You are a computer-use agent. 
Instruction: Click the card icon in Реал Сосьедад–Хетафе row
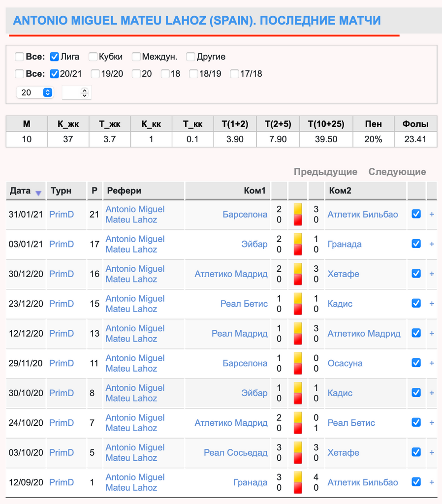pos(298,453)
